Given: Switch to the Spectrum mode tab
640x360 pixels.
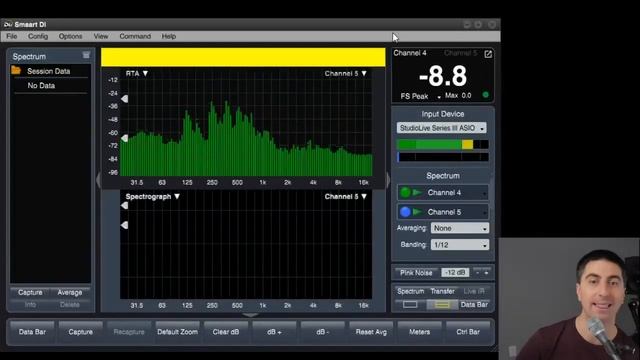Looking at the screenshot, I should click(x=411, y=291).
